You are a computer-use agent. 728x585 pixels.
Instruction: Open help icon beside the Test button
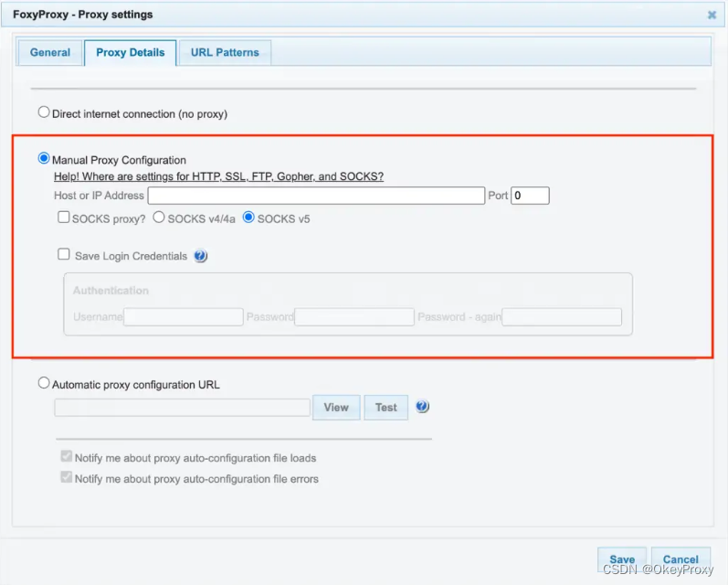(x=422, y=407)
